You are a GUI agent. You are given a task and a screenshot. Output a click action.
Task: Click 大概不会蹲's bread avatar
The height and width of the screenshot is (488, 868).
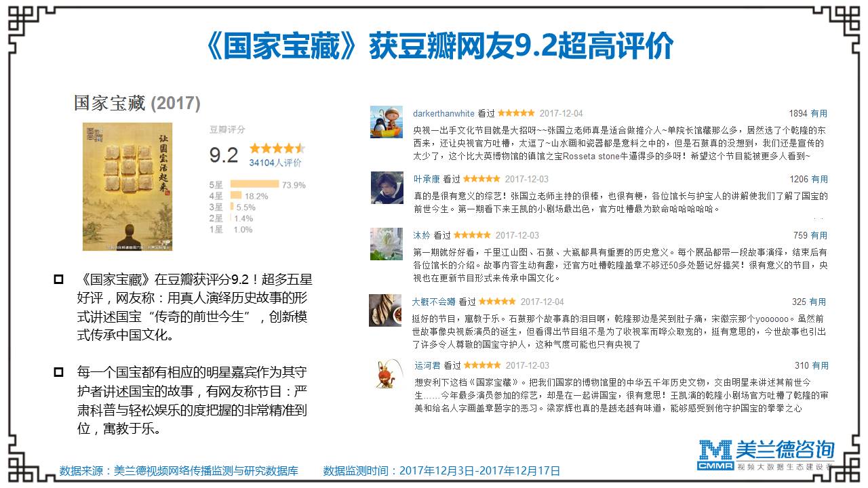pos(385,310)
